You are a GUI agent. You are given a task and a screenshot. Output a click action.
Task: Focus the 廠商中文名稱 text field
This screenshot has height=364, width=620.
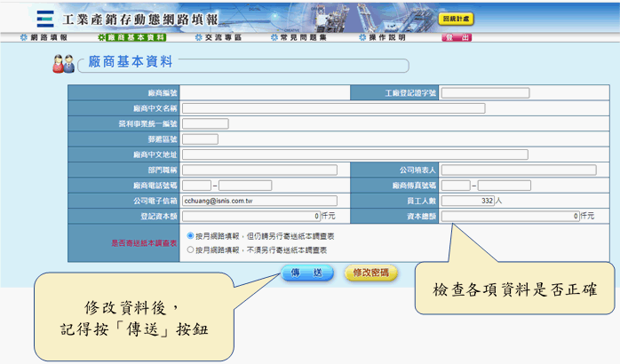click(333, 108)
